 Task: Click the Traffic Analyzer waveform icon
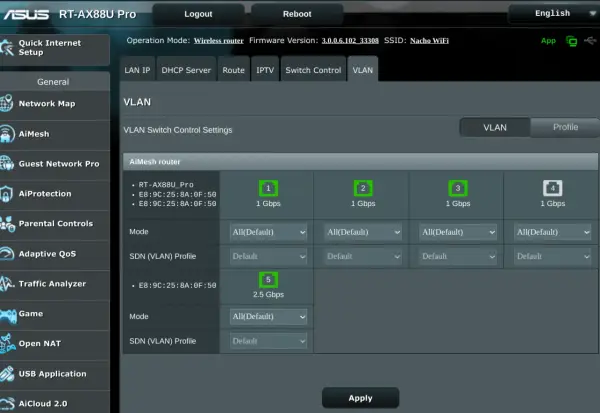tap(7, 284)
